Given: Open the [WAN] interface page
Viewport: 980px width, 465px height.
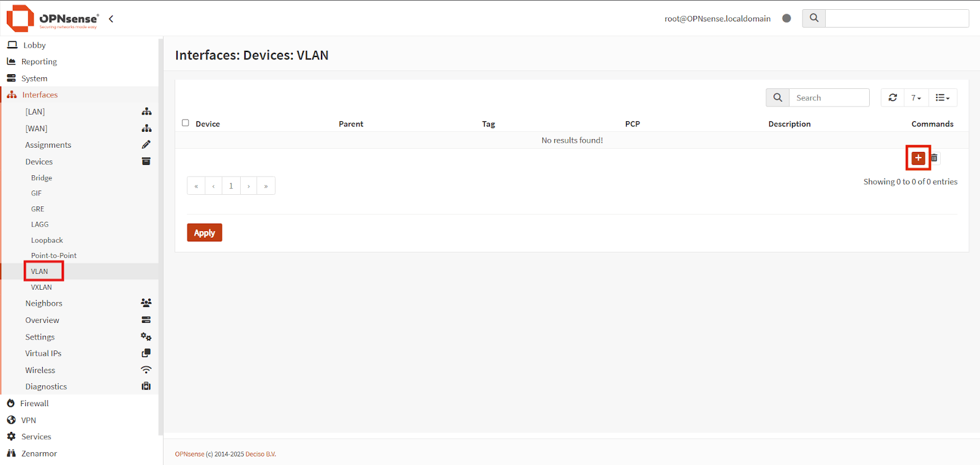Looking at the screenshot, I should (x=36, y=129).
